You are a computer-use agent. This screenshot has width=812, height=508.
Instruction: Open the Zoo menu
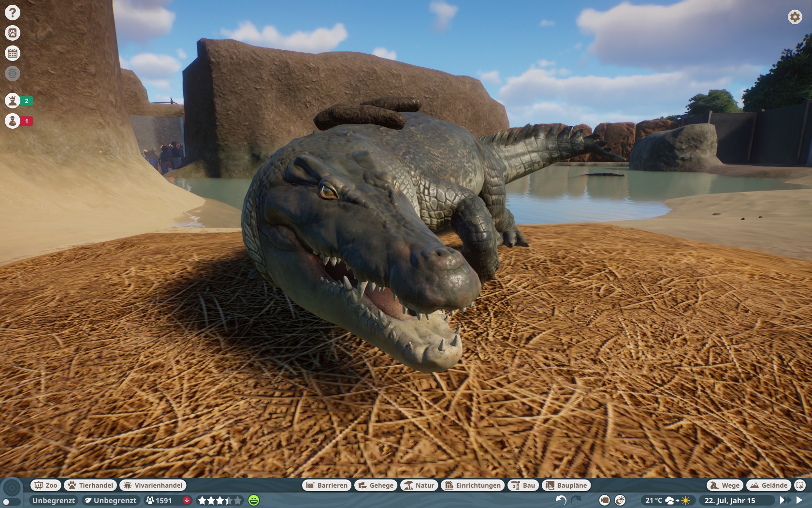[x=46, y=485]
